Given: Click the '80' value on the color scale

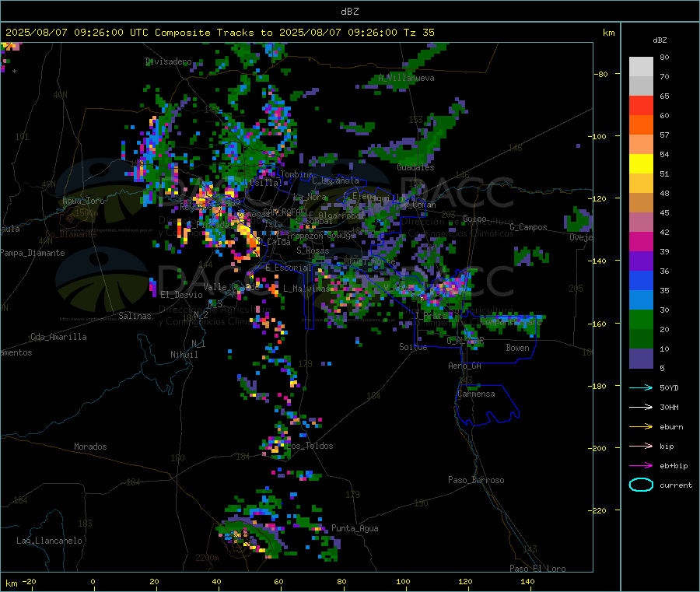Looking at the screenshot, I should point(664,57).
